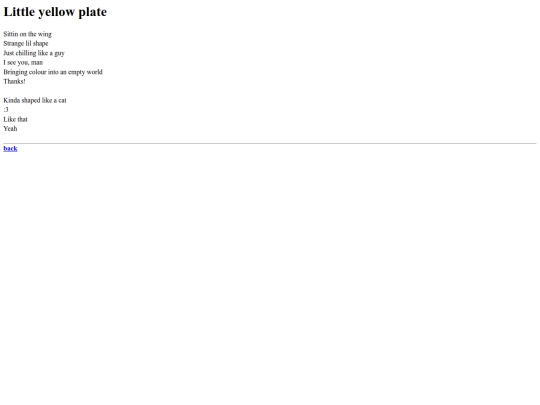Click the word "cat" in the poem
Image resolution: width=540 pixels, height=405 pixels.
tap(62, 100)
